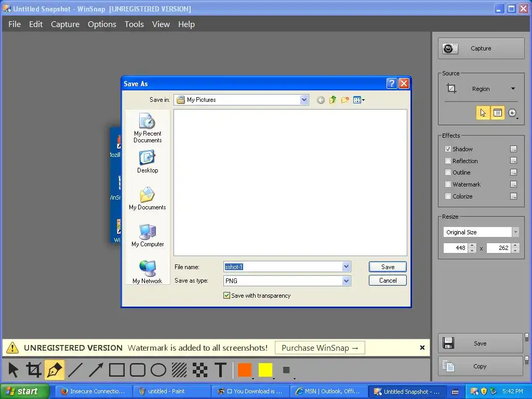This screenshot has height=399, width=532.
Task: Click the Purchase WinSnap link
Action: [320, 348]
